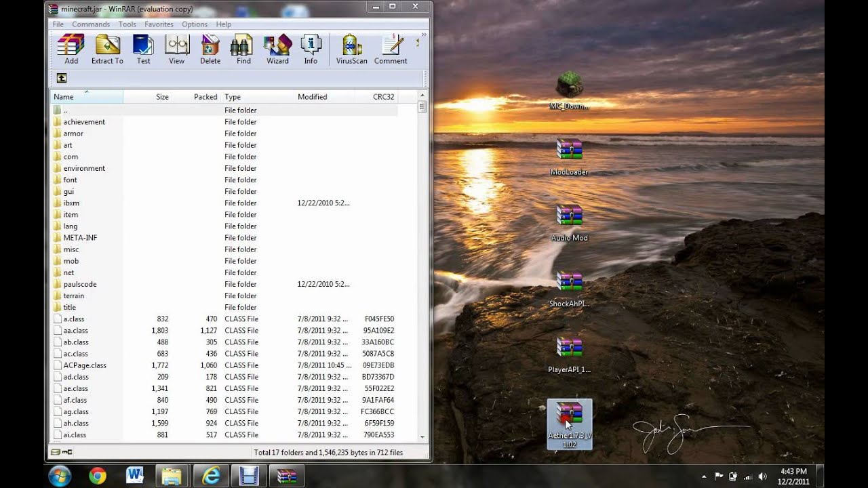Click the Add toolbar icon in WinRAR
The height and width of the screenshot is (488, 868).
coord(71,49)
